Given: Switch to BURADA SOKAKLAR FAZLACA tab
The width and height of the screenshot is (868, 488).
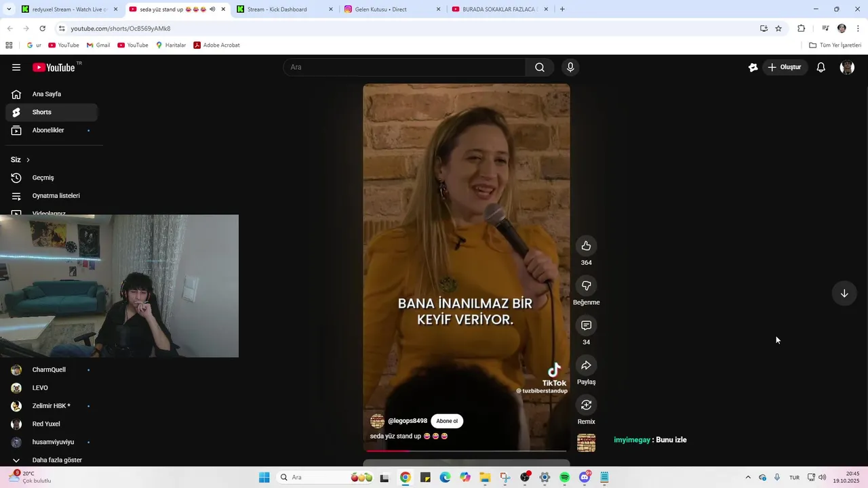Looking at the screenshot, I should tap(500, 9).
